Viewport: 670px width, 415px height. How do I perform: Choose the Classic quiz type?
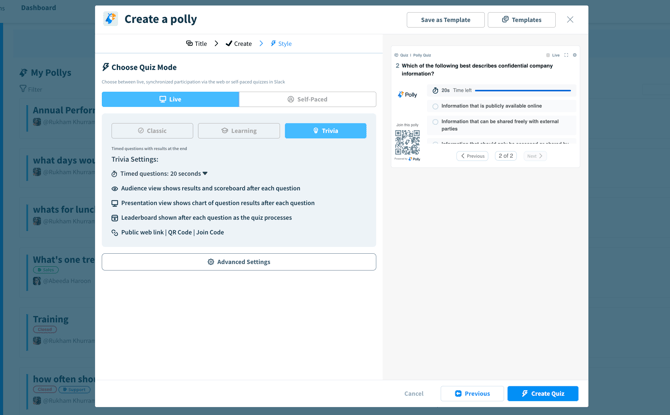tap(152, 131)
